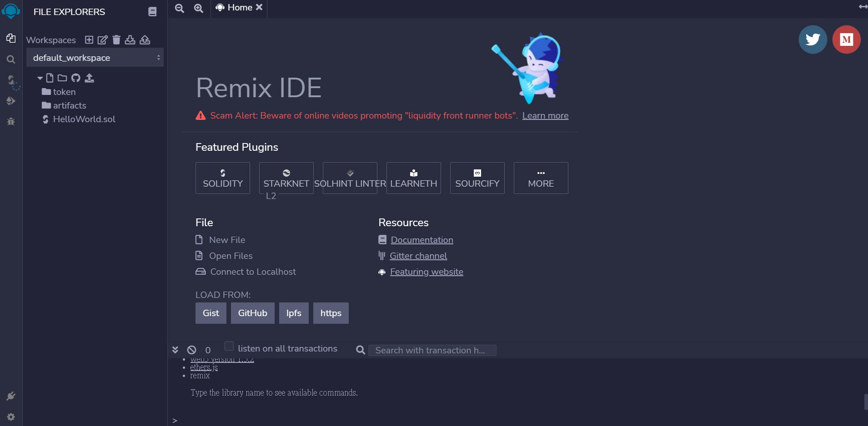Viewport: 868px width, 426px height.
Task: Open the HelloWorld.sol file
Action: [x=79, y=119]
